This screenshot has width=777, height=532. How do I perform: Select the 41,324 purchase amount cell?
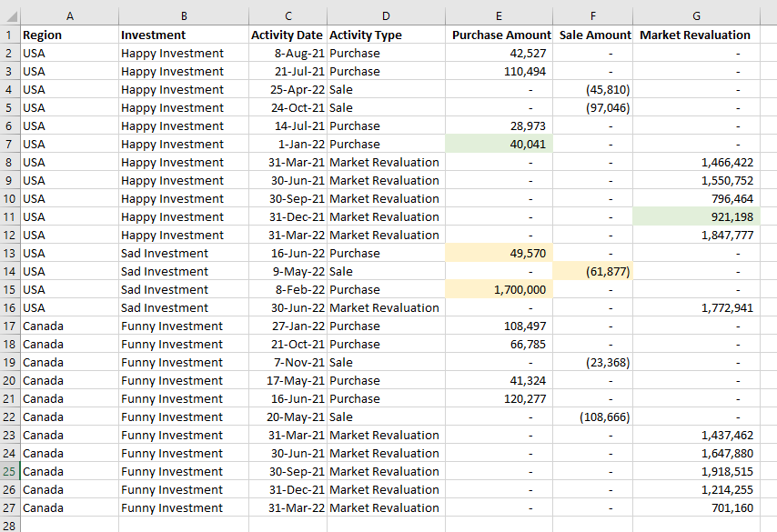point(499,380)
